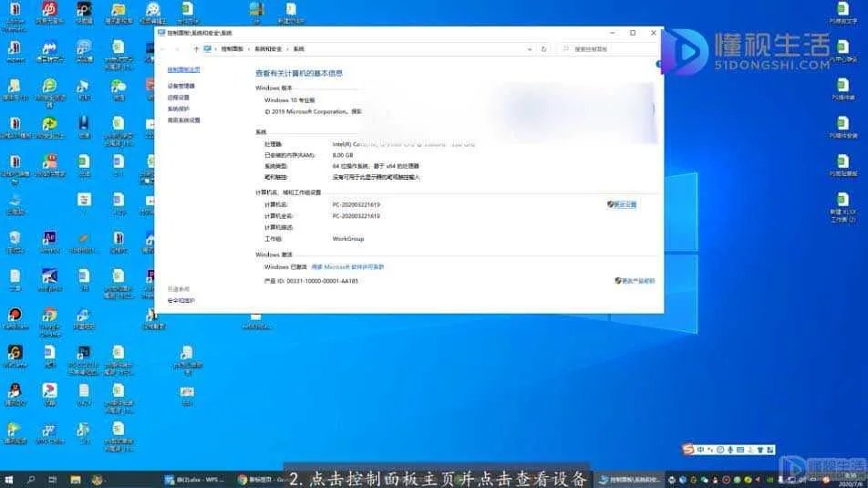Go back with the address bar back arrow
The image size is (868, 488).
[163, 49]
